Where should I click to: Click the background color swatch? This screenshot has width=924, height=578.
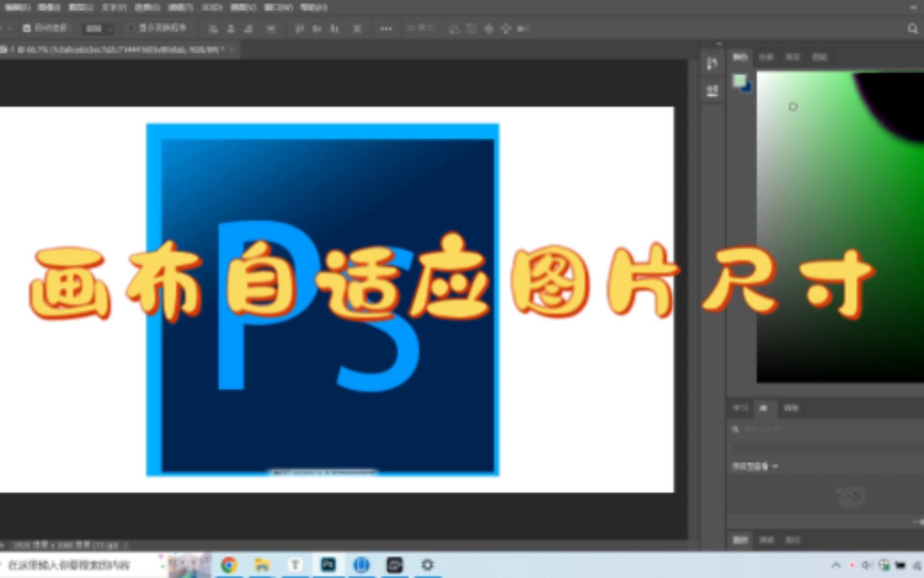[748, 88]
